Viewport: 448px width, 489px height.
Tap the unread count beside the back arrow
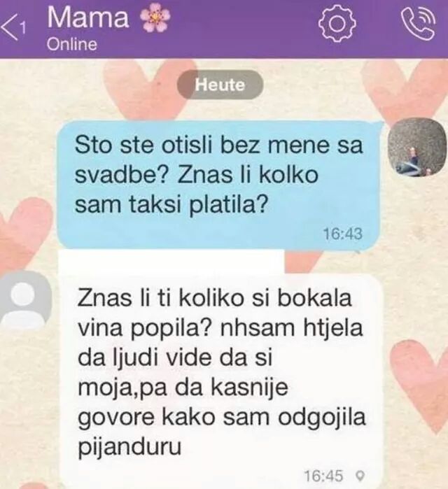(x=21, y=29)
